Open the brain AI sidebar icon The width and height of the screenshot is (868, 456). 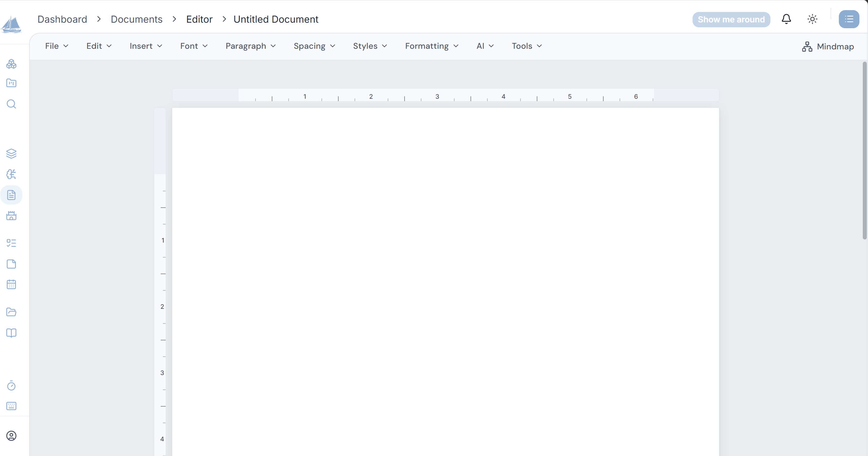coord(11,174)
